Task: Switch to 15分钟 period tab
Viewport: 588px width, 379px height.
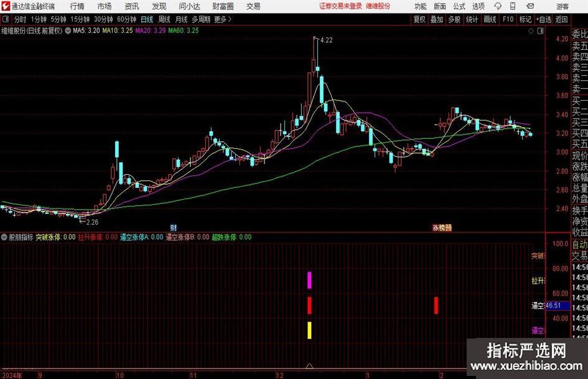Action: click(x=80, y=19)
